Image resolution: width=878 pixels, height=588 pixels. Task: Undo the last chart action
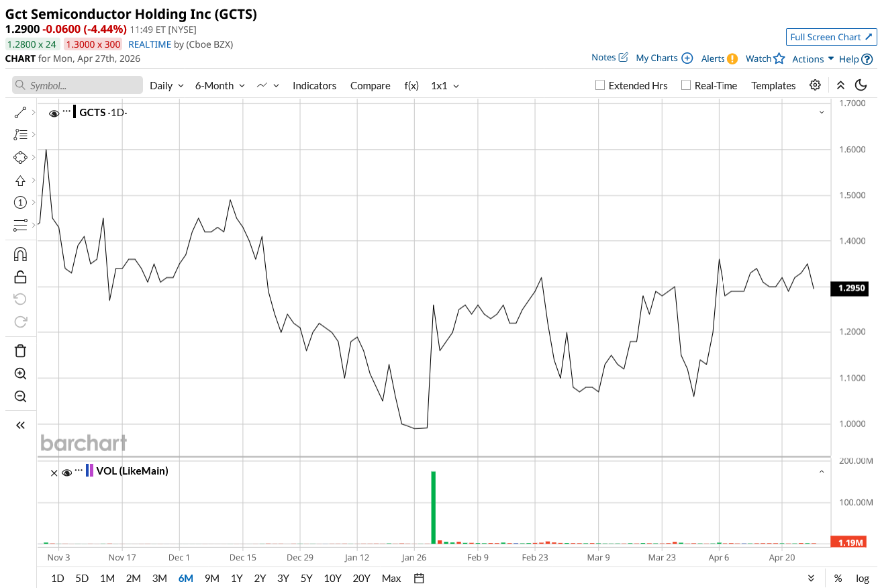20,299
